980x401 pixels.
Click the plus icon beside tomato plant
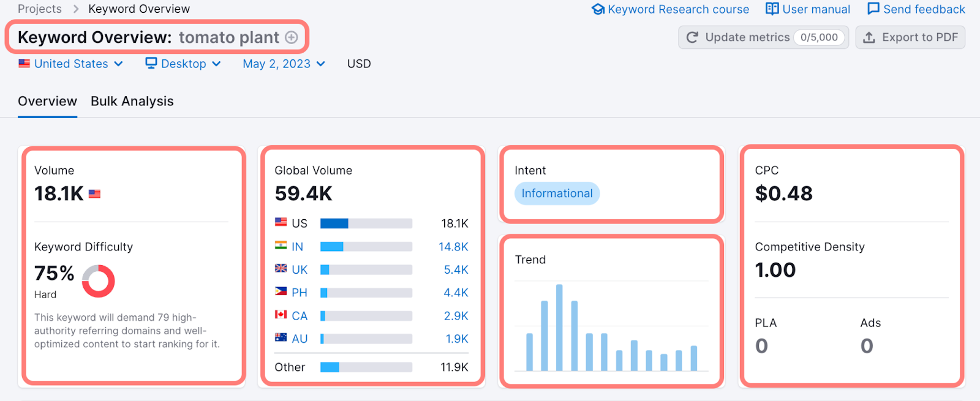tap(292, 37)
